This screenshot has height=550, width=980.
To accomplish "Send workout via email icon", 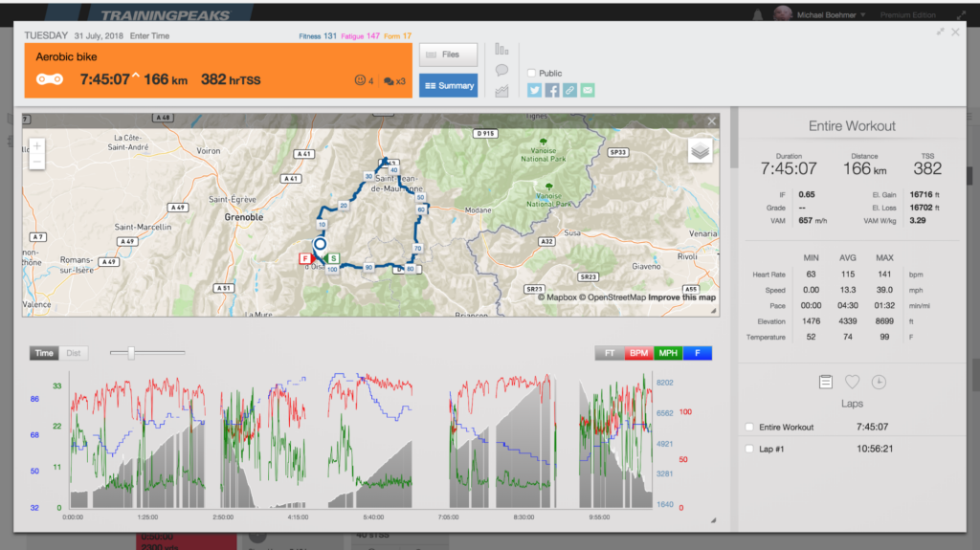I will (587, 90).
